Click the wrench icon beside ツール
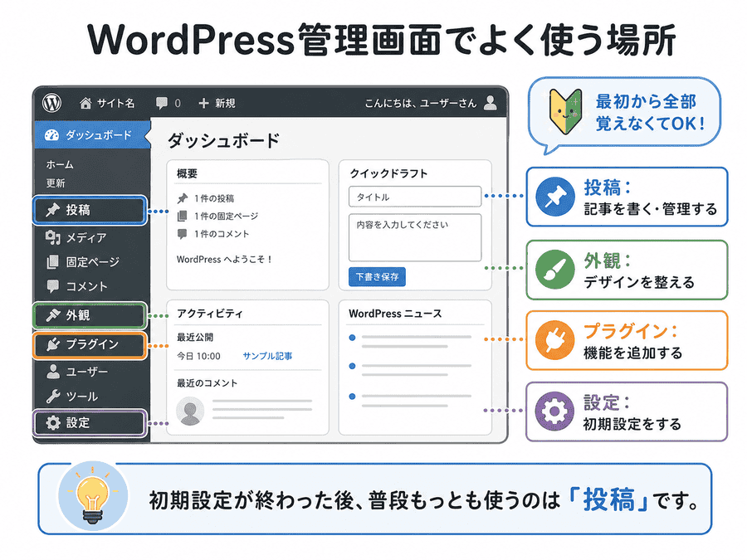 point(52,397)
